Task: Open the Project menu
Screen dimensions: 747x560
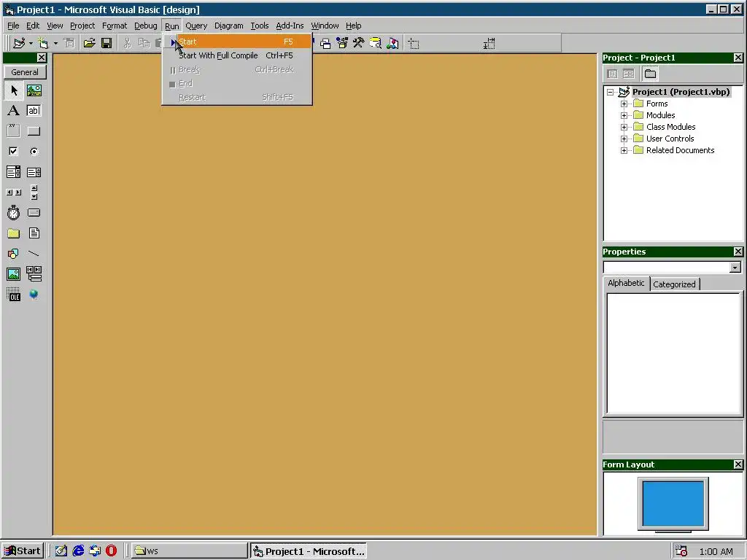Action: [82, 26]
